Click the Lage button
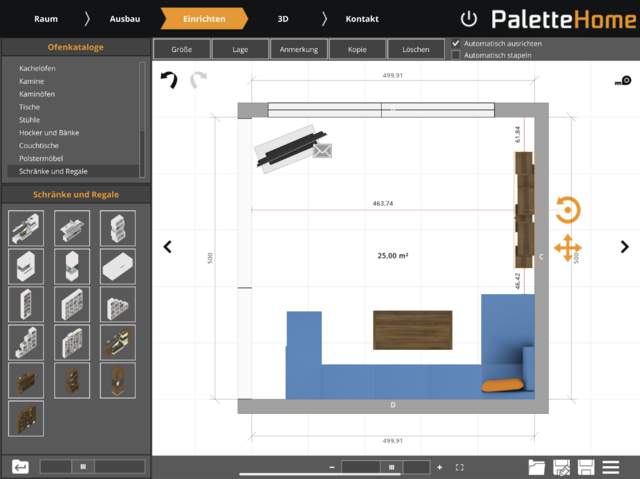640x479 pixels. click(x=240, y=49)
